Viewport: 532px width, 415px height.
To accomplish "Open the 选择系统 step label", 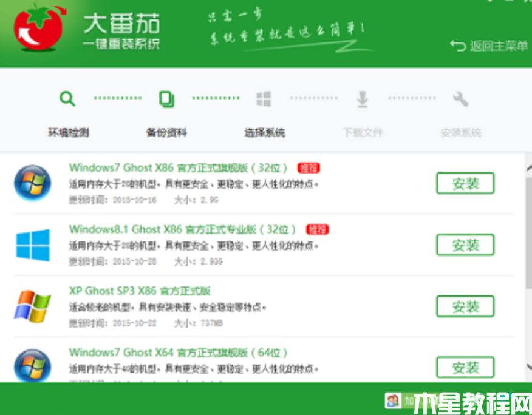I will (265, 132).
